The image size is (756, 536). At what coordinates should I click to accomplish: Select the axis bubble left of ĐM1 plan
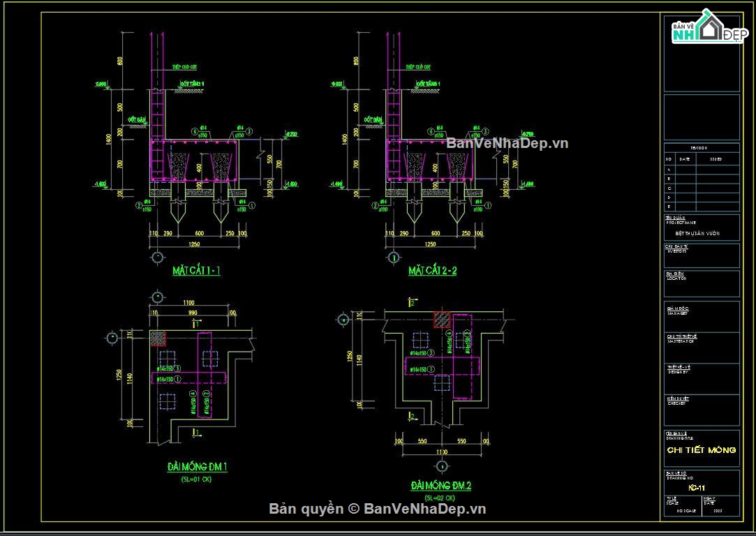112,338
